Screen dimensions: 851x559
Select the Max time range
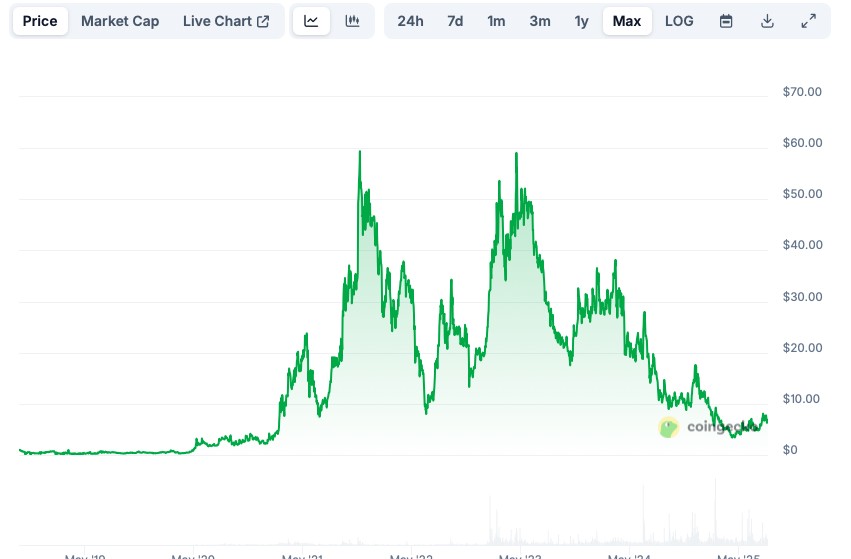[627, 21]
